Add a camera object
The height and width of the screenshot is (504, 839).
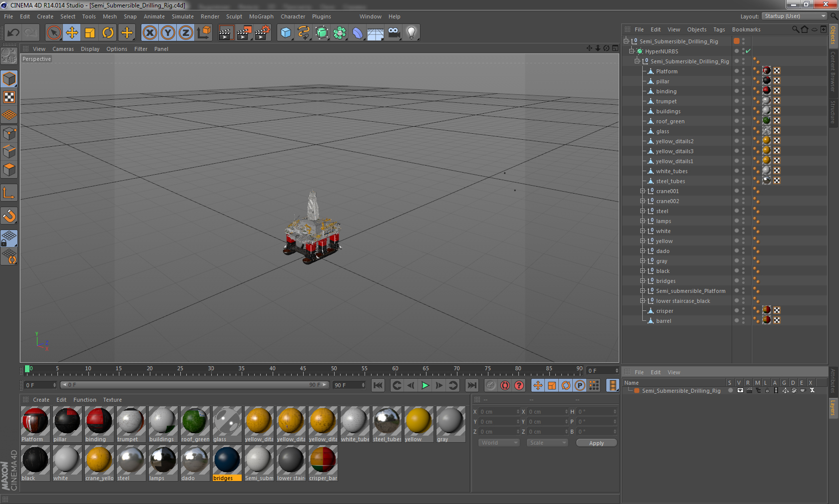click(394, 33)
